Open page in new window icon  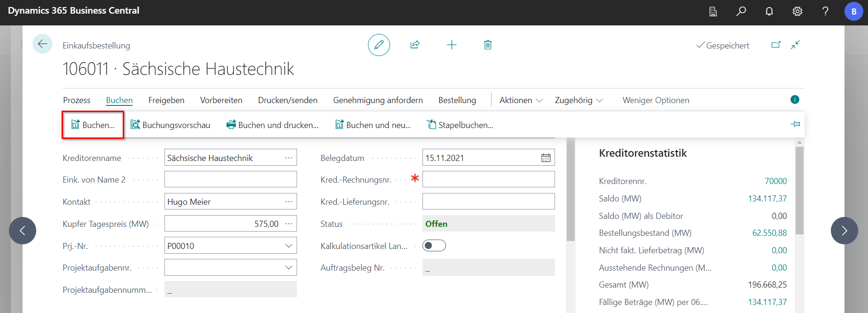(776, 45)
